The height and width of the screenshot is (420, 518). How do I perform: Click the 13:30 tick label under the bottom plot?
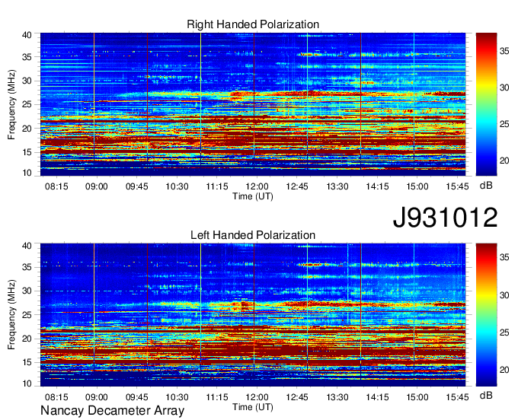click(337, 397)
